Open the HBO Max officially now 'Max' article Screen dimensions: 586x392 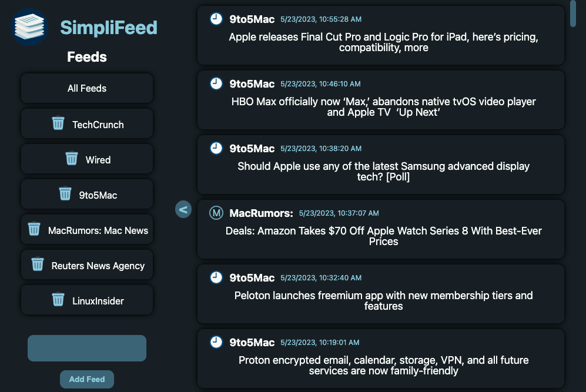[x=383, y=106]
